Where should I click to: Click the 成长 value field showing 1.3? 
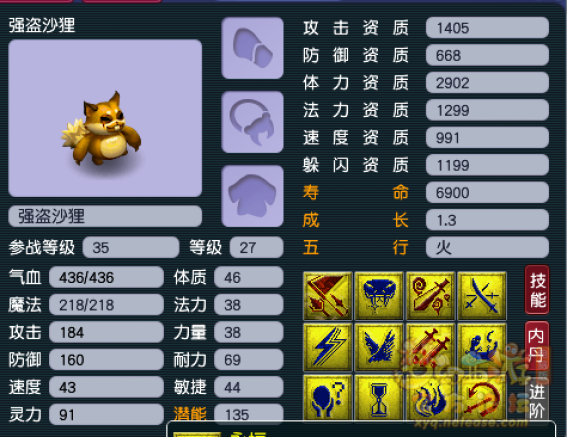(x=487, y=220)
